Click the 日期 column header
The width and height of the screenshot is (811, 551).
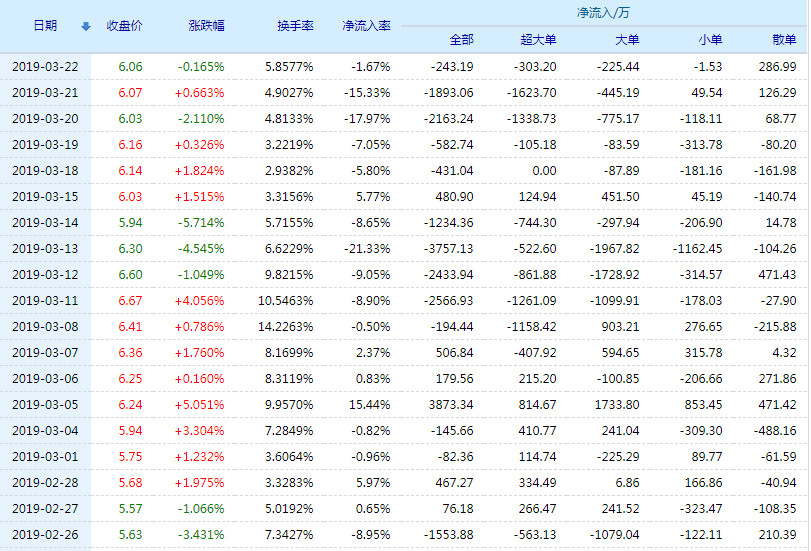point(44,26)
